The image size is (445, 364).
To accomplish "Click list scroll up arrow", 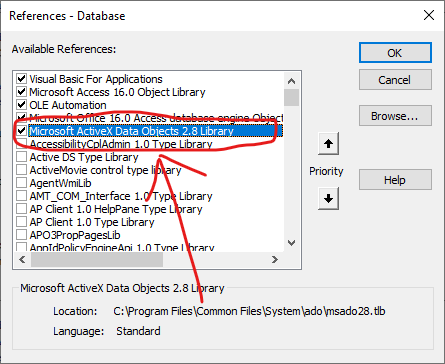I will 291,81.
